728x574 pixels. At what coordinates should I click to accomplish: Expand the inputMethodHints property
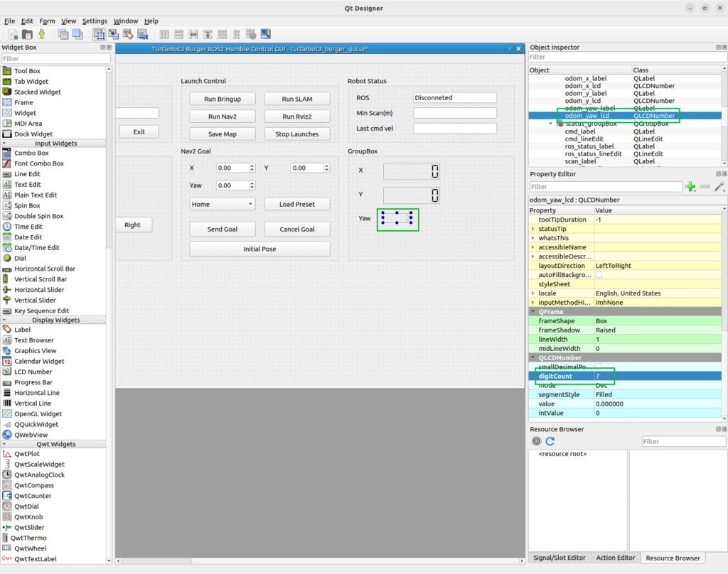click(533, 303)
